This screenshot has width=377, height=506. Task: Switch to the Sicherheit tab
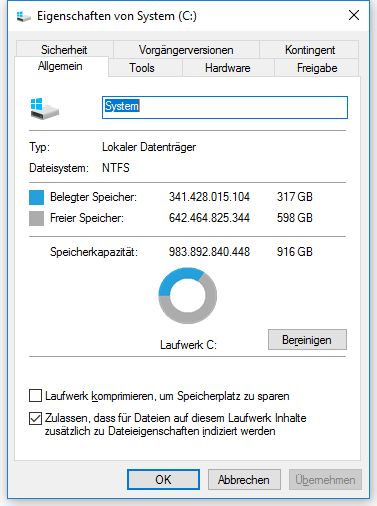tap(64, 50)
